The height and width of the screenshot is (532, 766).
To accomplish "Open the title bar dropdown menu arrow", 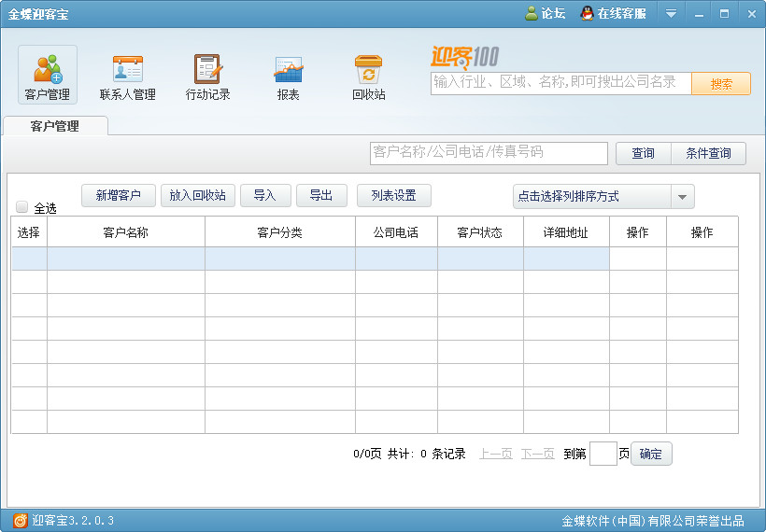I will [672, 14].
